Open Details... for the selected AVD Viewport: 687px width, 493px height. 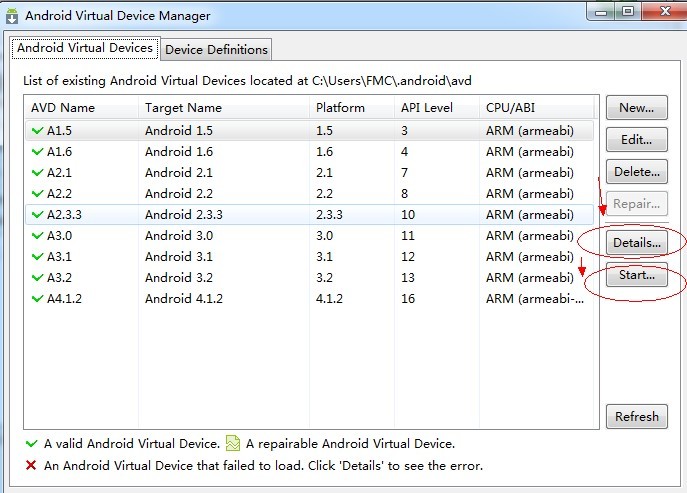637,243
